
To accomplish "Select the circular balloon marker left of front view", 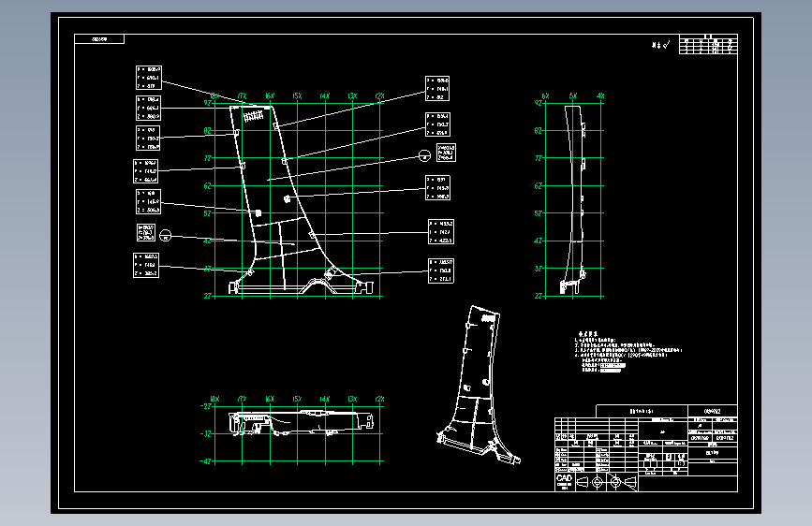I will (165, 236).
